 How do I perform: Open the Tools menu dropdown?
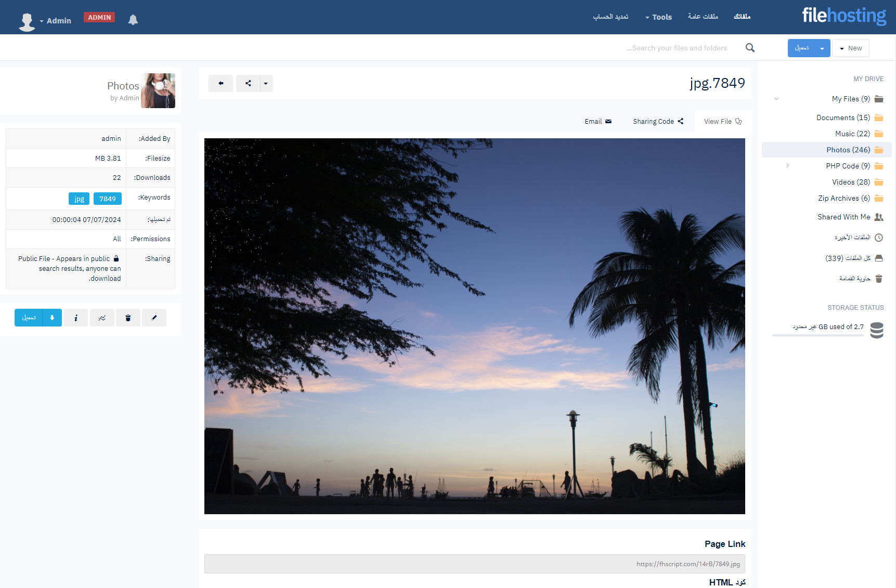pos(658,17)
